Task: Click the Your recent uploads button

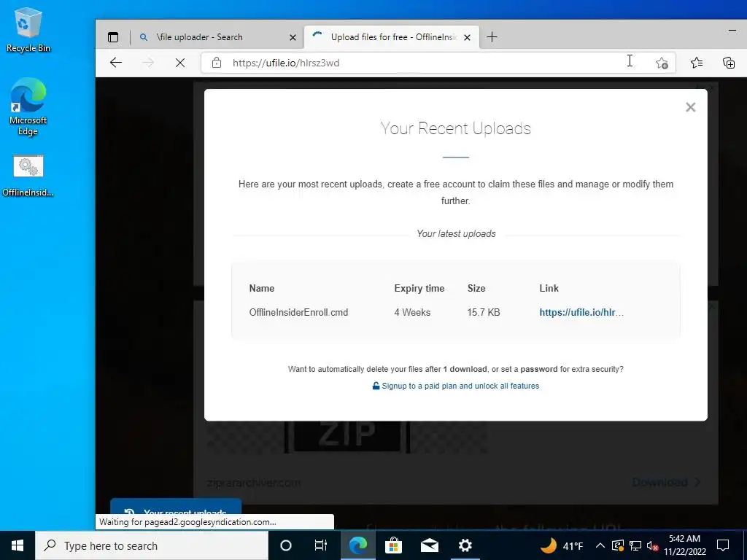Action: 176,507
